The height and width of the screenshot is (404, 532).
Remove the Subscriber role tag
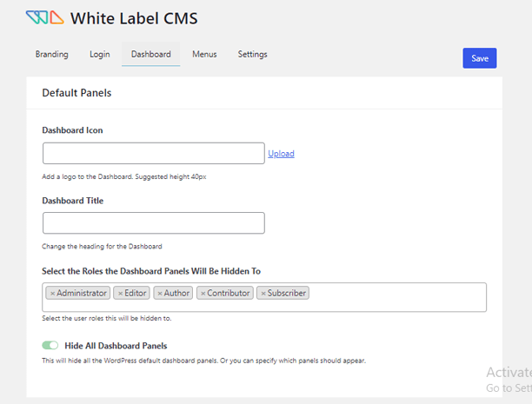(x=263, y=294)
